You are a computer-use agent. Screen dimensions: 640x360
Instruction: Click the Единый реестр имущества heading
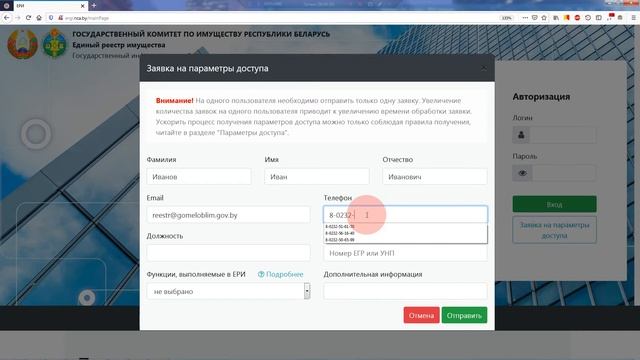point(119,45)
